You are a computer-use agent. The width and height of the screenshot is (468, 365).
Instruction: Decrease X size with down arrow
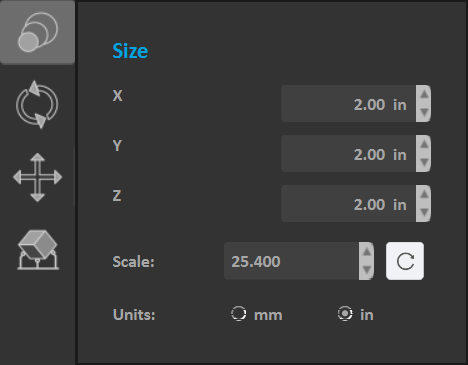tap(424, 113)
